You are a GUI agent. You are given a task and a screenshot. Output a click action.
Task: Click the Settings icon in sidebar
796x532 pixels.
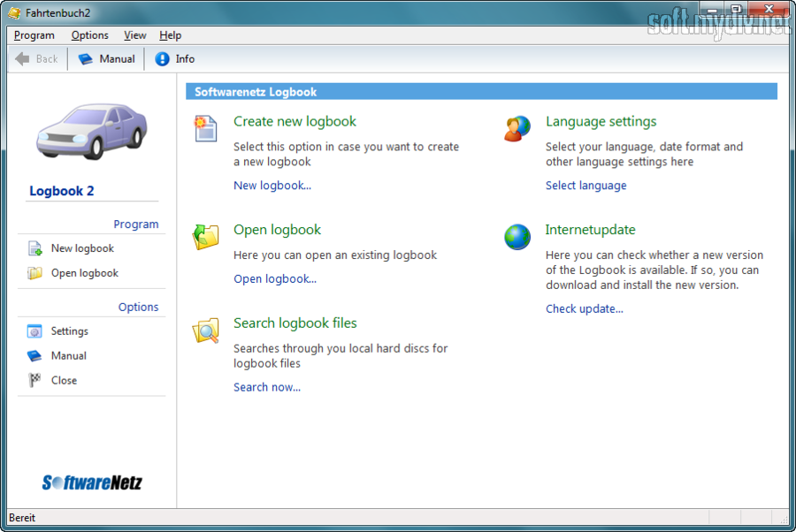coord(34,331)
